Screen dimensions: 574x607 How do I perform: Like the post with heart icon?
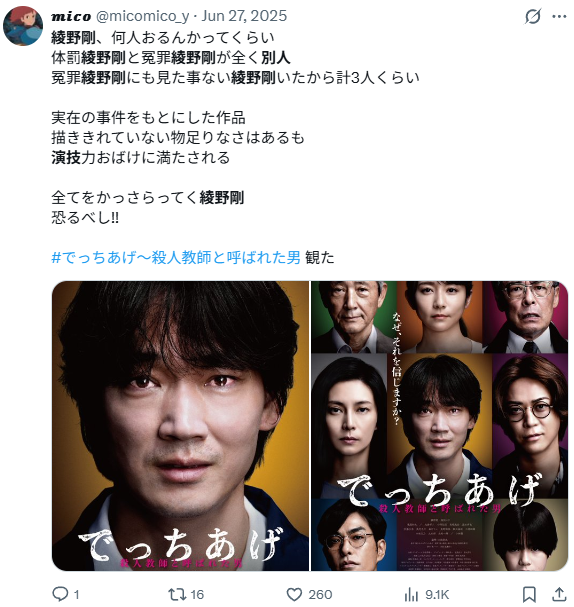coord(294,594)
